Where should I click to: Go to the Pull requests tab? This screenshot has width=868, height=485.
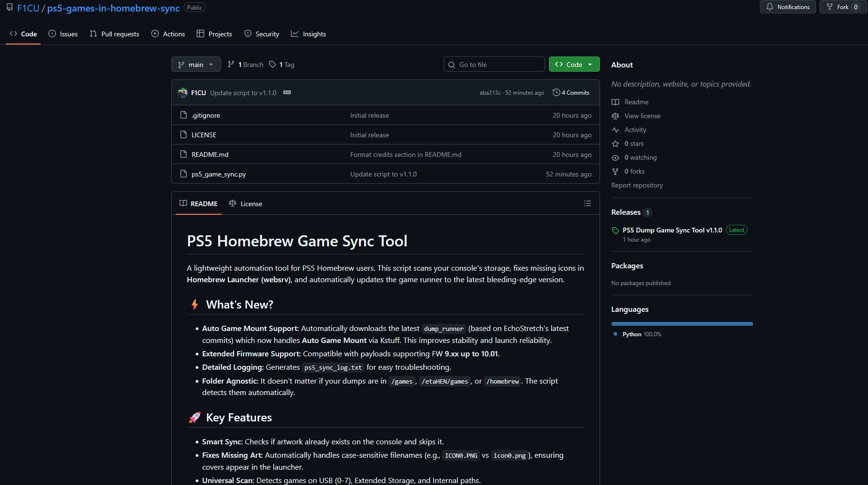[x=114, y=34]
